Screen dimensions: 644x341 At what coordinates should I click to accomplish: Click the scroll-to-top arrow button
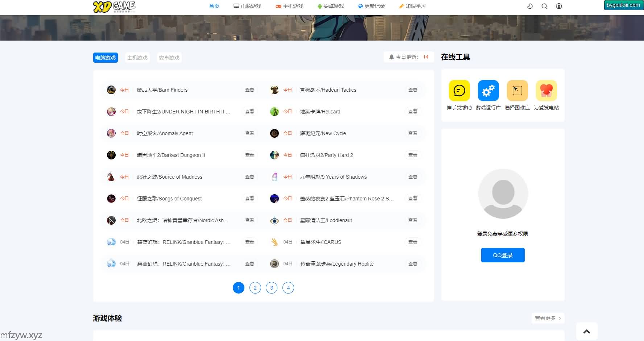586,331
